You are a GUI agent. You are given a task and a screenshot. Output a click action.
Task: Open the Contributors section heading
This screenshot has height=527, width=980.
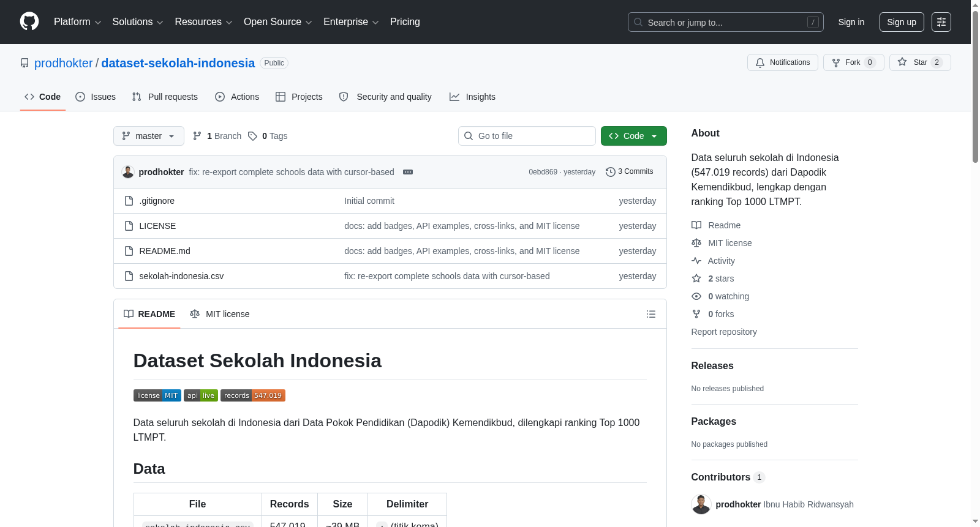click(728, 477)
